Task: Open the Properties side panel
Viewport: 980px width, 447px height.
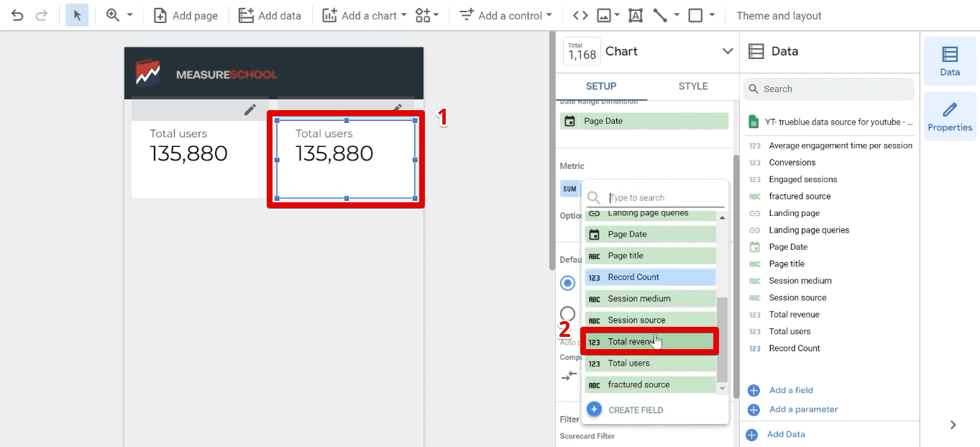Action: pyautogui.click(x=949, y=116)
